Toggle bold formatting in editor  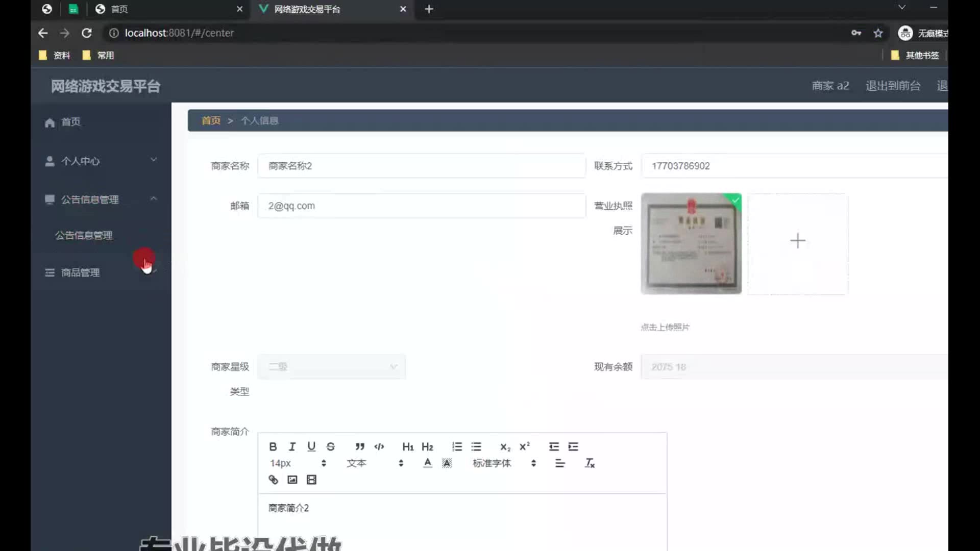click(x=273, y=447)
